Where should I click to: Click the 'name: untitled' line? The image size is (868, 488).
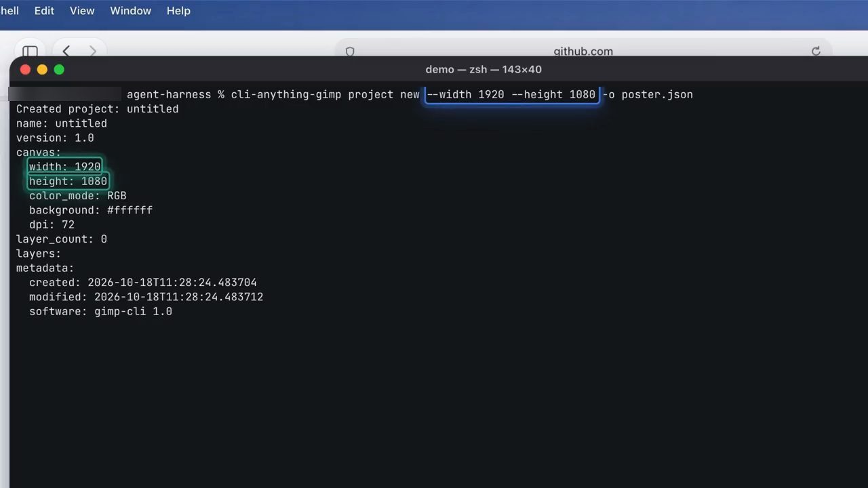[62, 123]
